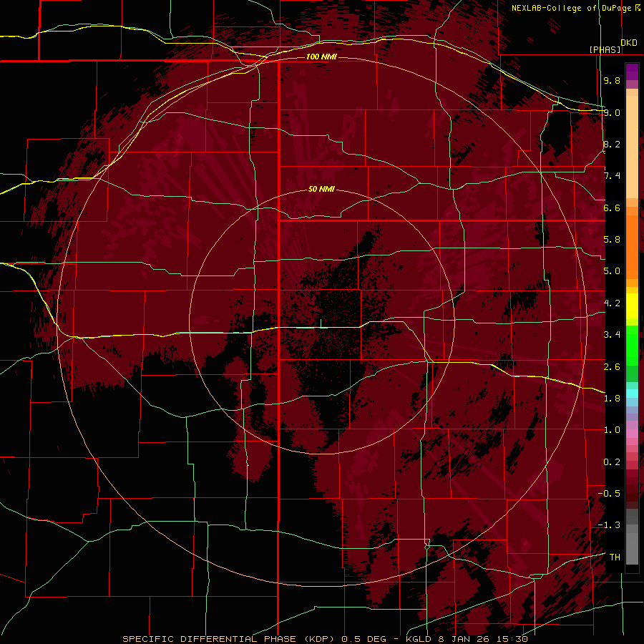
Task: Select the 6.6 scale value
Action: pyautogui.click(x=612, y=208)
